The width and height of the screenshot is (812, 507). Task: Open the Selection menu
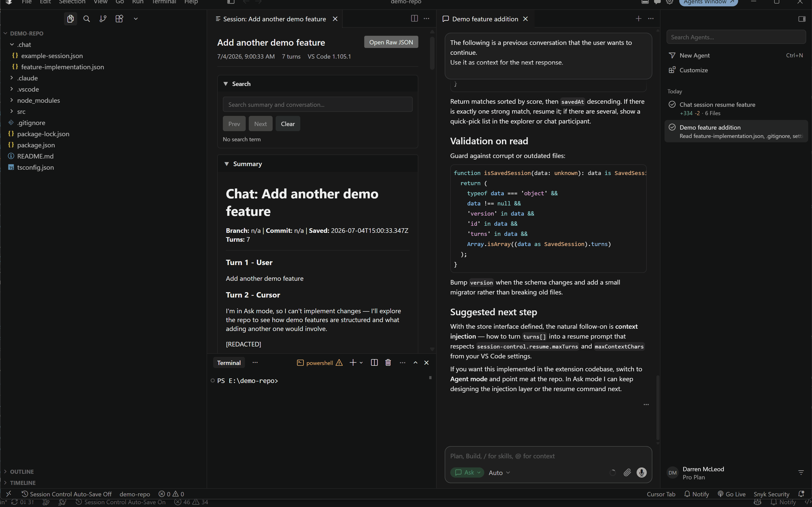pyautogui.click(x=72, y=2)
